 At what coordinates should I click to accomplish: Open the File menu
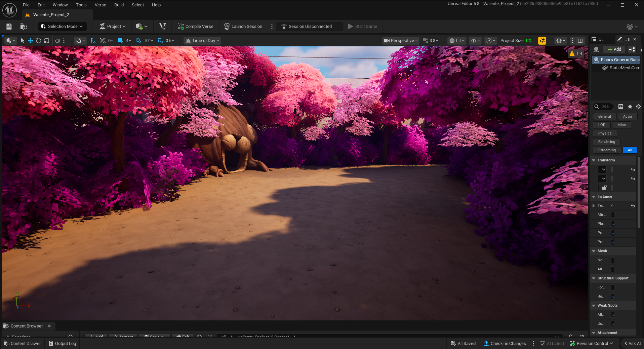pyautogui.click(x=26, y=5)
